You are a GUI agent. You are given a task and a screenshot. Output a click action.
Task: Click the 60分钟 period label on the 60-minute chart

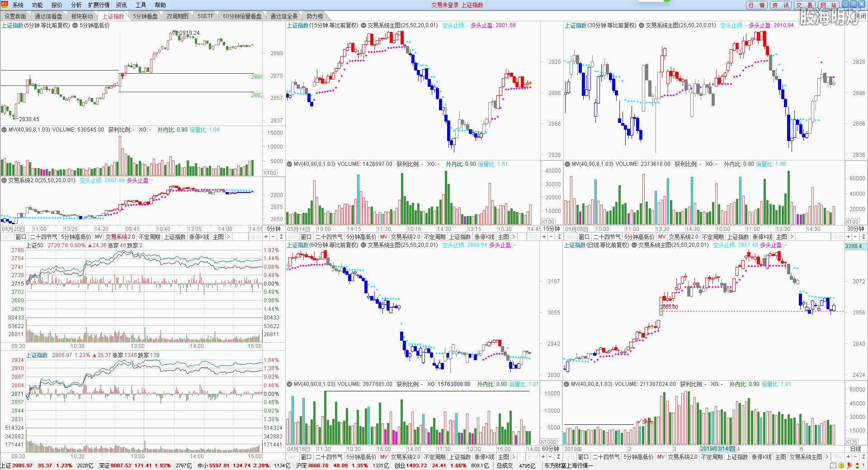(x=551, y=449)
